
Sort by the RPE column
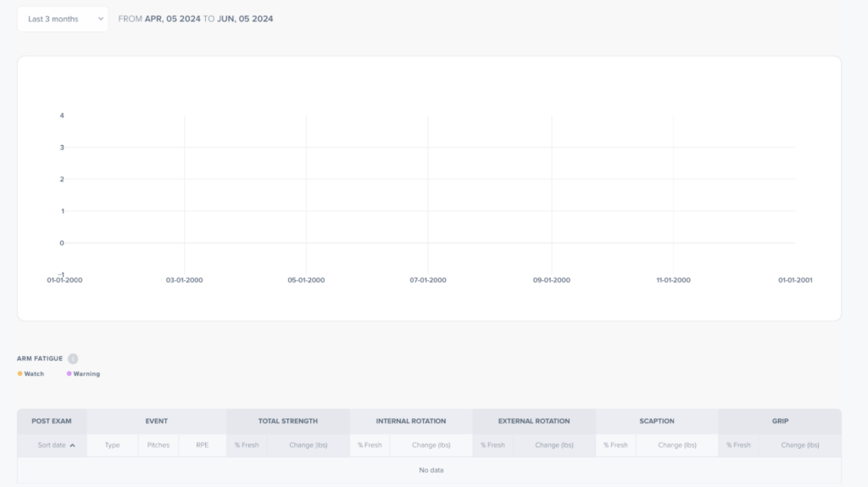pos(202,445)
